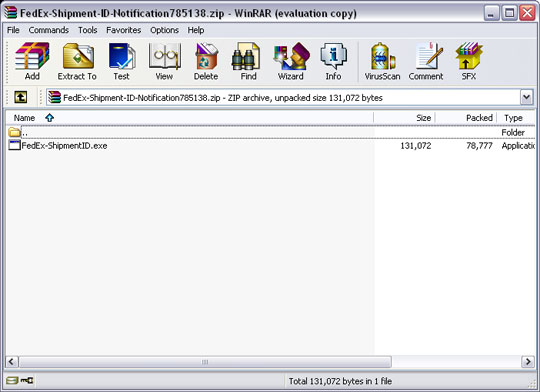Screen dimensions: 540x392
Task: Launch the Wizard tool
Action: point(291,61)
